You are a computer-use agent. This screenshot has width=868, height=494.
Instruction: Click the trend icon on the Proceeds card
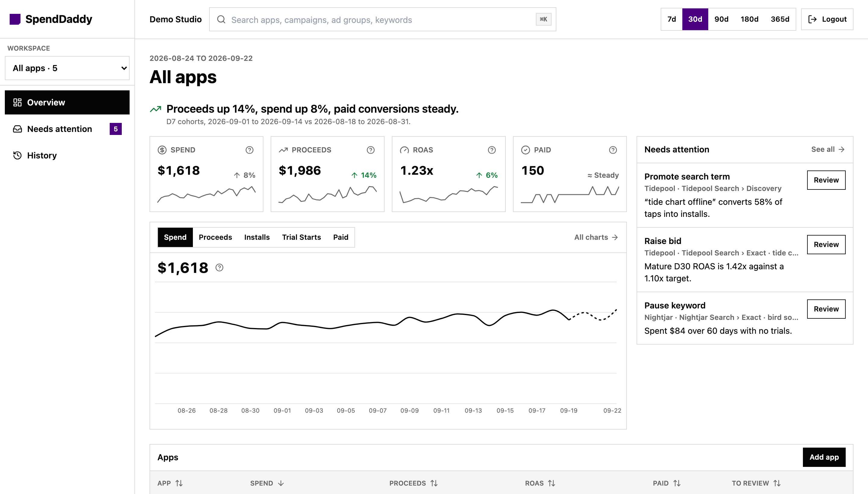(283, 150)
